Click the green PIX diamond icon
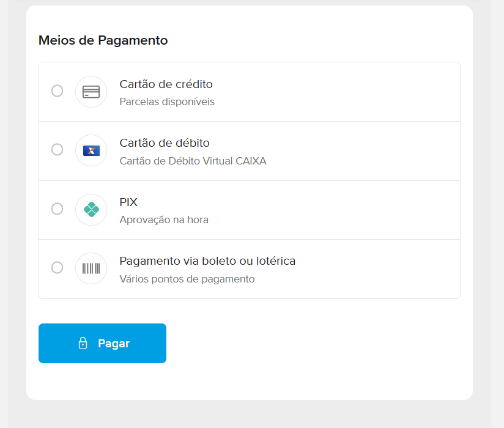 pos(91,210)
